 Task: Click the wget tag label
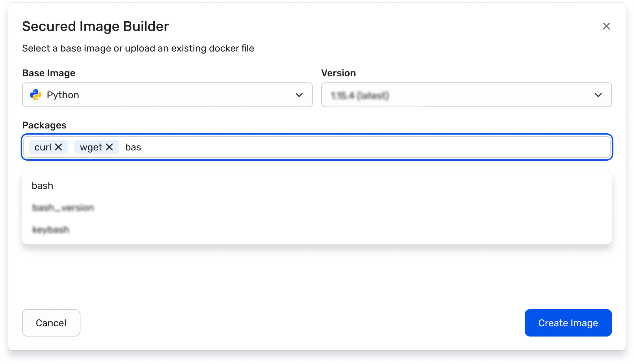[x=91, y=147]
